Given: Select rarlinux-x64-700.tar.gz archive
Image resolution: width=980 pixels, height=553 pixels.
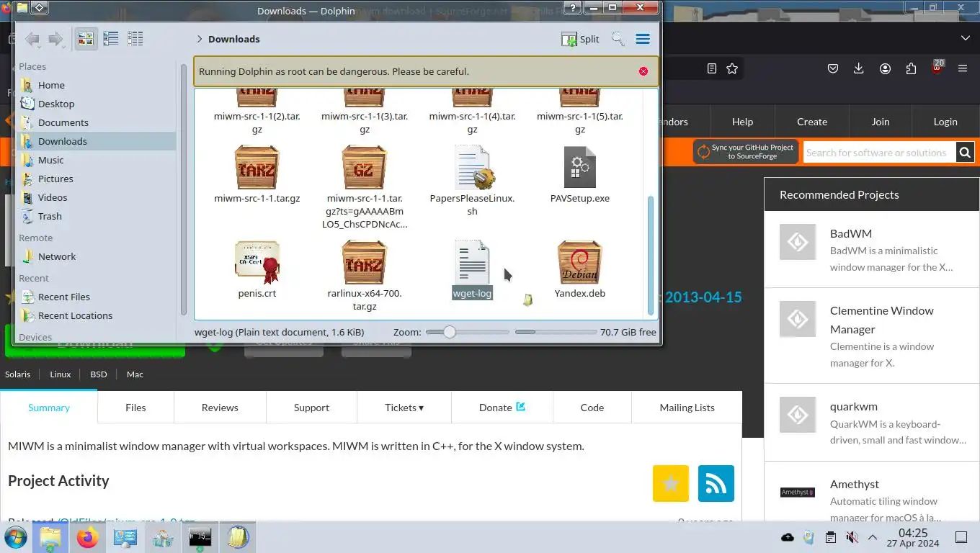Looking at the screenshot, I should [x=365, y=262].
